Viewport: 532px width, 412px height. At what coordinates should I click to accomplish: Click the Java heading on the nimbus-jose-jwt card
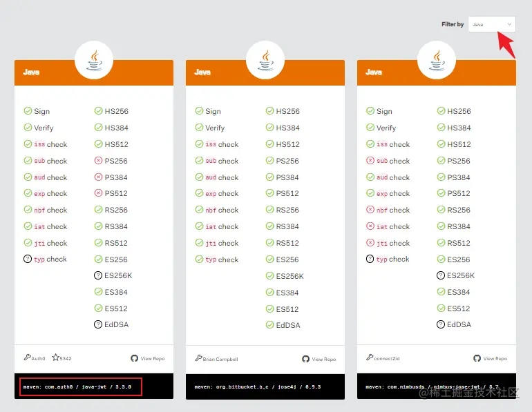374,72
